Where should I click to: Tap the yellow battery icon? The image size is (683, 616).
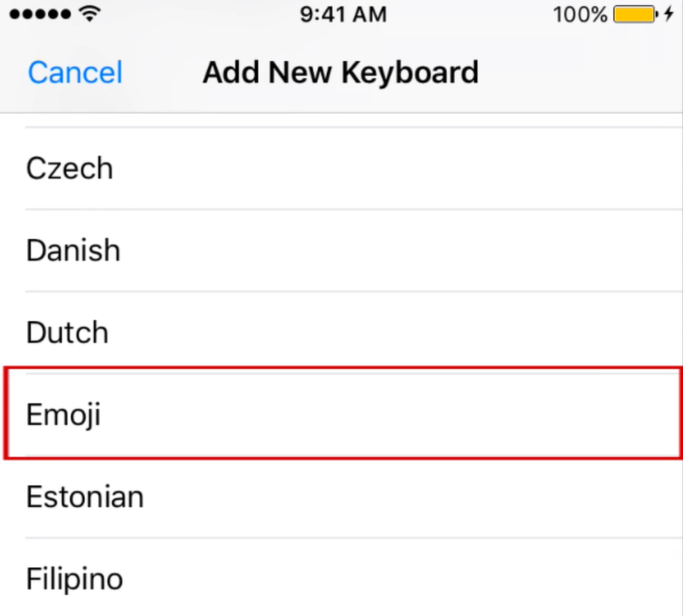click(634, 14)
